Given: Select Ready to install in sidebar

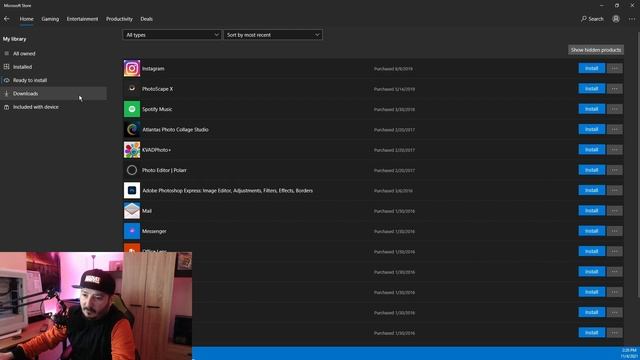Looking at the screenshot, I should click(x=53, y=80).
